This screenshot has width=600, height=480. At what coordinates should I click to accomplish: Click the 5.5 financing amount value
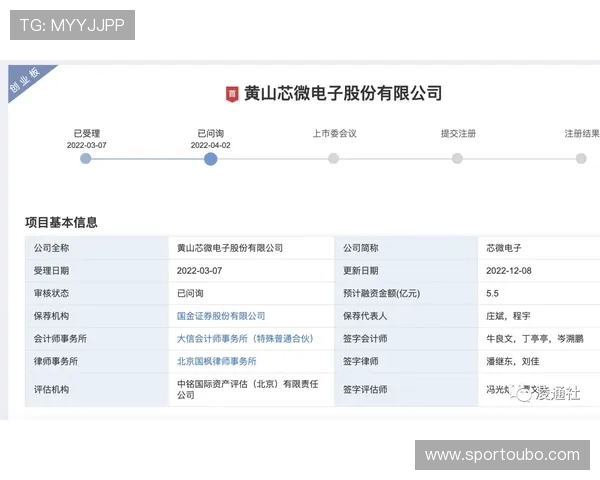tap(492, 294)
